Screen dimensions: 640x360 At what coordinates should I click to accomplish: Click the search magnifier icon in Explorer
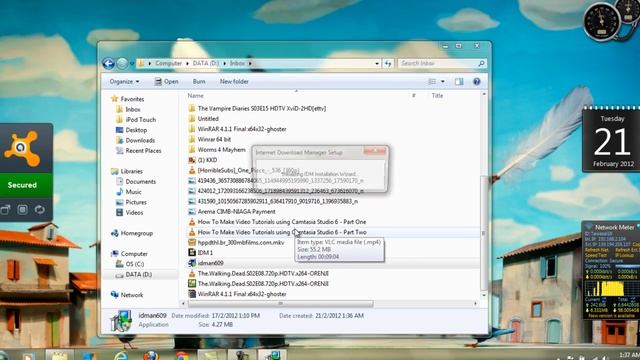pos(481,63)
